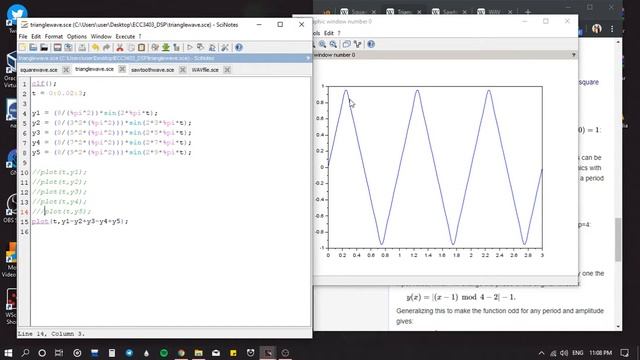Open a new browser tab with plus button
This screenshot has width=640, height=360.
click(528, 11)
